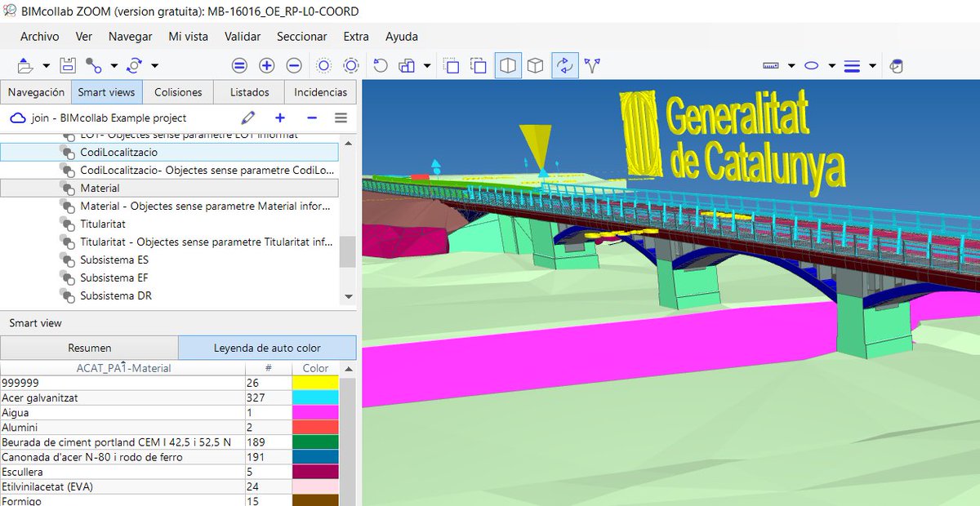Click the yellow 999999 color swatch
Screen dimensions: 980x506
315,383
